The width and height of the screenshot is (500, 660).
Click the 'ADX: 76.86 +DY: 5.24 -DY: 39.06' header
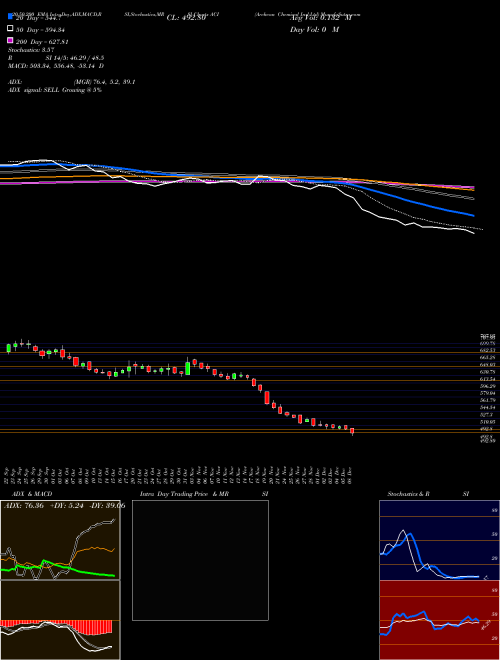point(64,506)
